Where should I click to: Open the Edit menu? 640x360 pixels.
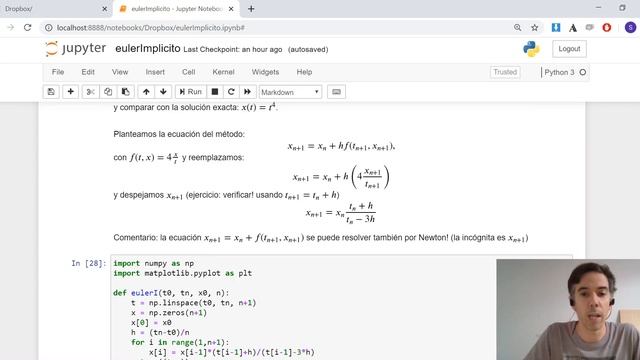[x=88, y=72]
